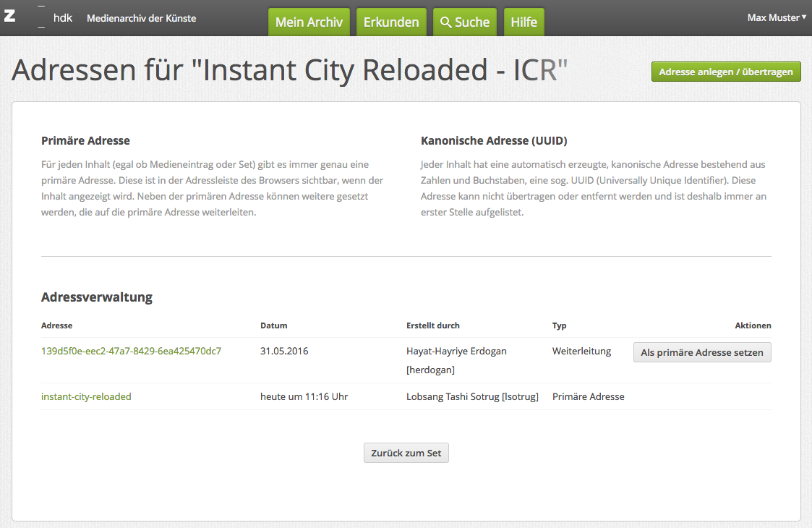Click the page title Adressen für Instant City Reloaded
The height and width of the screenshot is (528, 812).
point(289,70)
